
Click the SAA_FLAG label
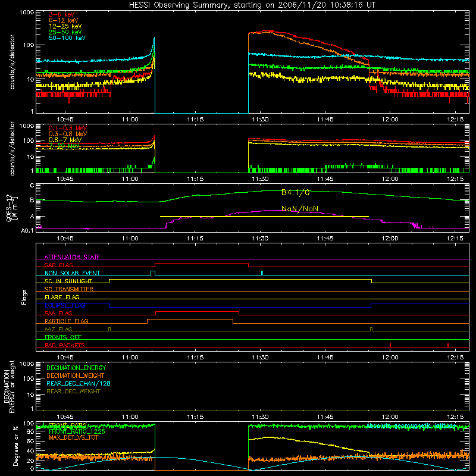58,313
